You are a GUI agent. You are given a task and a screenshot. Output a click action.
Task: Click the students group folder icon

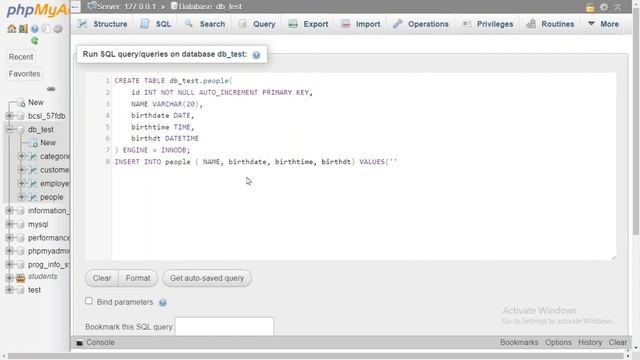tap(20, 278)
